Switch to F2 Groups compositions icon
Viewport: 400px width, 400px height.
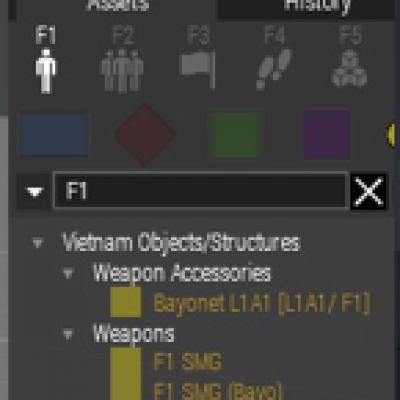click(122, 71)
